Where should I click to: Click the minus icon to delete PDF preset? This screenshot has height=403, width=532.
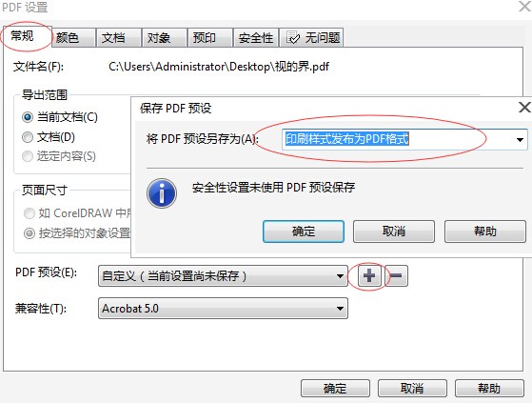(396, 275)
